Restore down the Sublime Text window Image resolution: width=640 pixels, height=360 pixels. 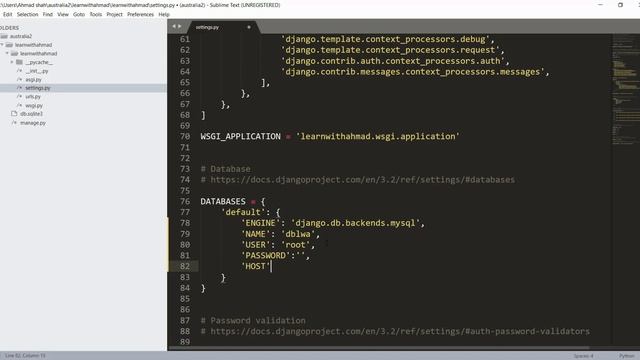point(620,5)
